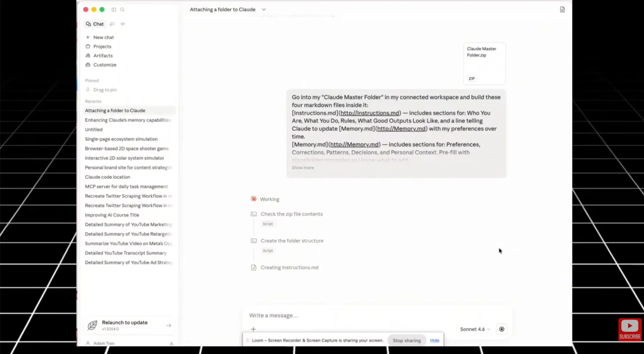Open the chat title dropdown chevron
The height and width of the screenshot is (354, 644).
[264, 10]
